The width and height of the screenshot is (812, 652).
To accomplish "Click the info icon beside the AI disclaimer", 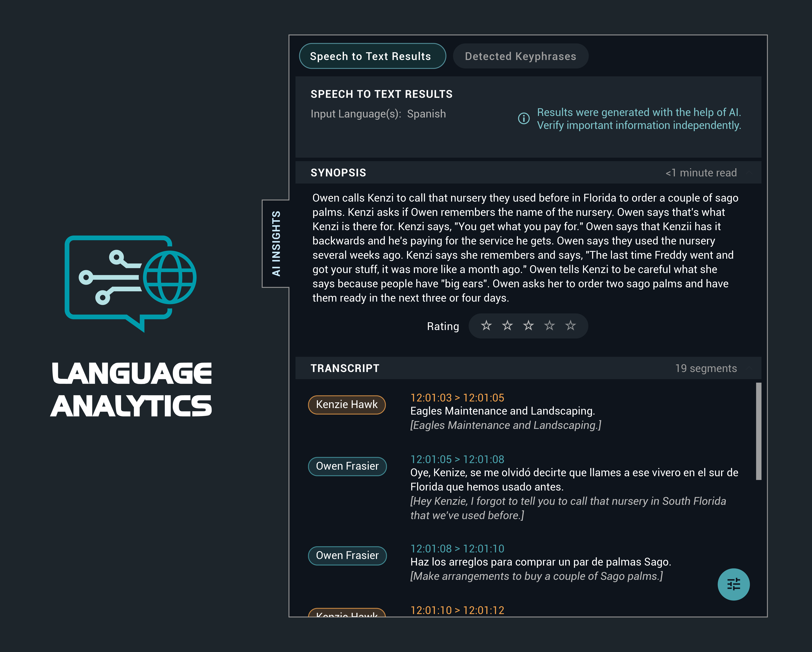I will click(524, 118).
